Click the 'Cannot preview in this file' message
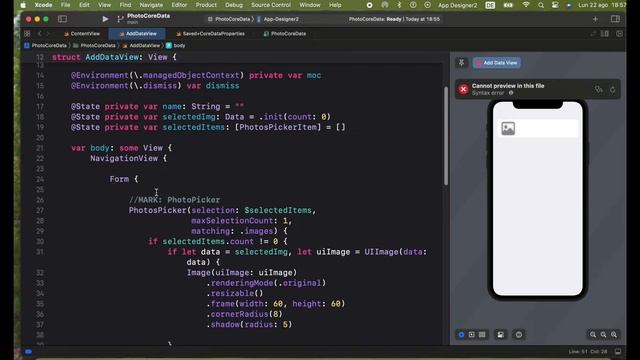 [x=508, y=86]
